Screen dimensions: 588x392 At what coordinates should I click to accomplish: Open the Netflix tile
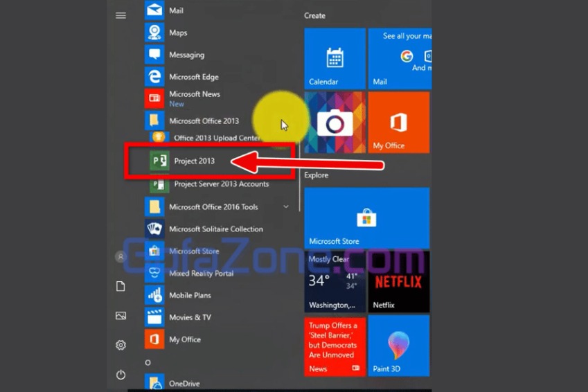pyautogui.click(x=399, y=282)
